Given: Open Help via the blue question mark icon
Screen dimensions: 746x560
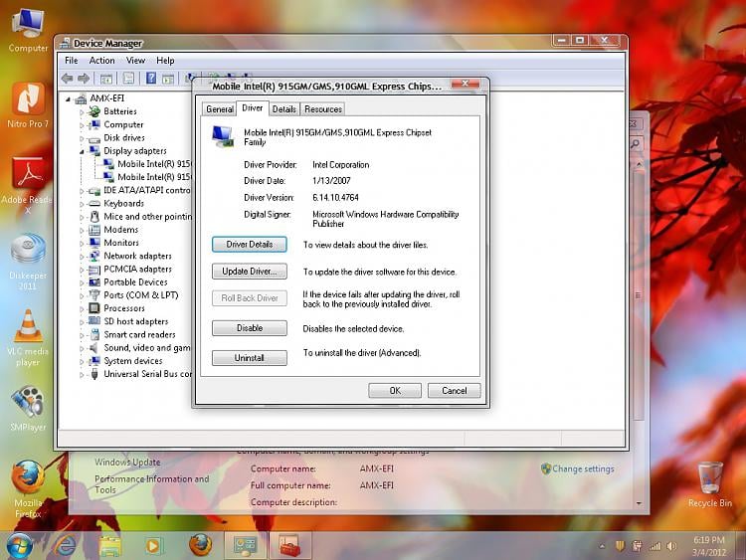Looking at the screenshot, I should [151, 78].
